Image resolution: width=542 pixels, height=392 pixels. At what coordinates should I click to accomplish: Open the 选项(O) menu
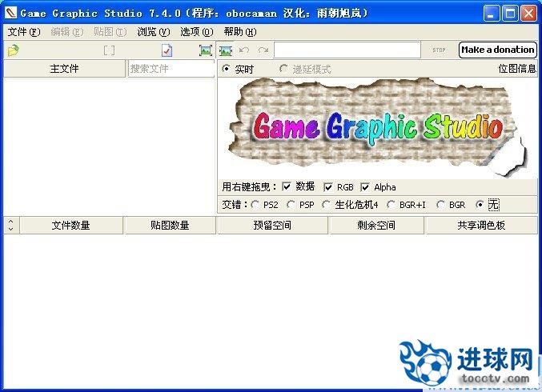click(x=197, y=32)
